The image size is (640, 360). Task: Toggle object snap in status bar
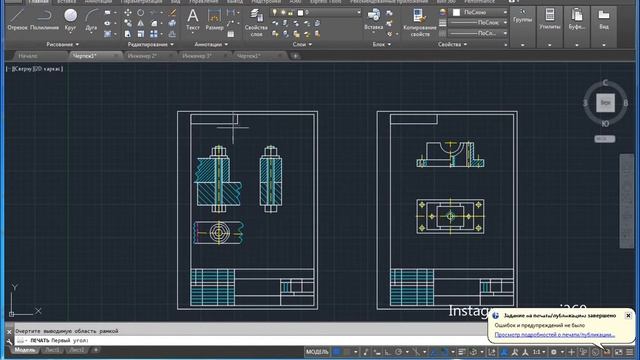coord(444,352)
